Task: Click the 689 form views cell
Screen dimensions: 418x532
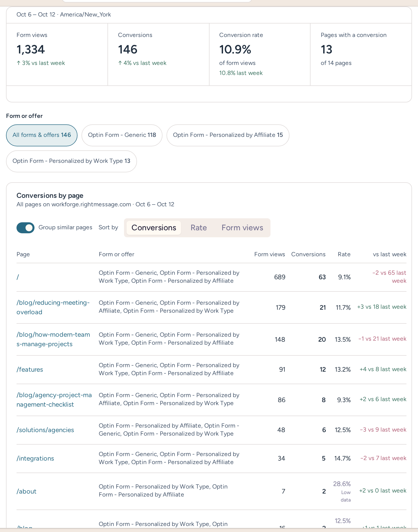Action: click(280, 277)
